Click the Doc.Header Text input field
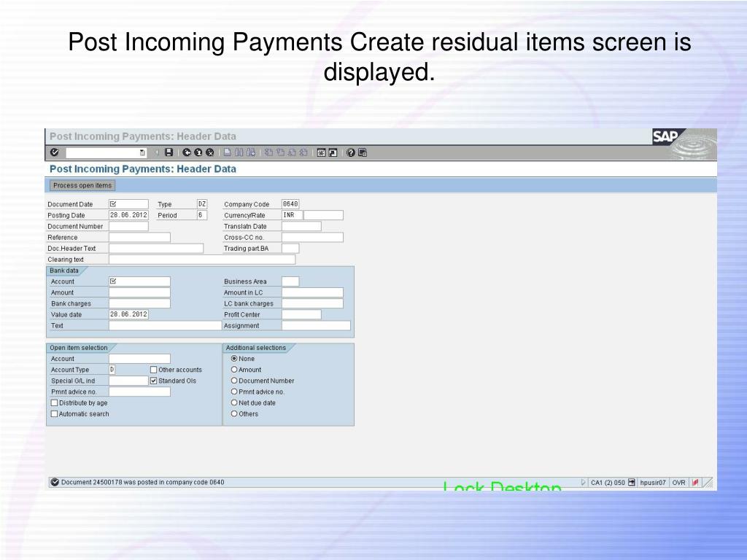This screenshot has height=560, width=747. [x=156, y=248]
